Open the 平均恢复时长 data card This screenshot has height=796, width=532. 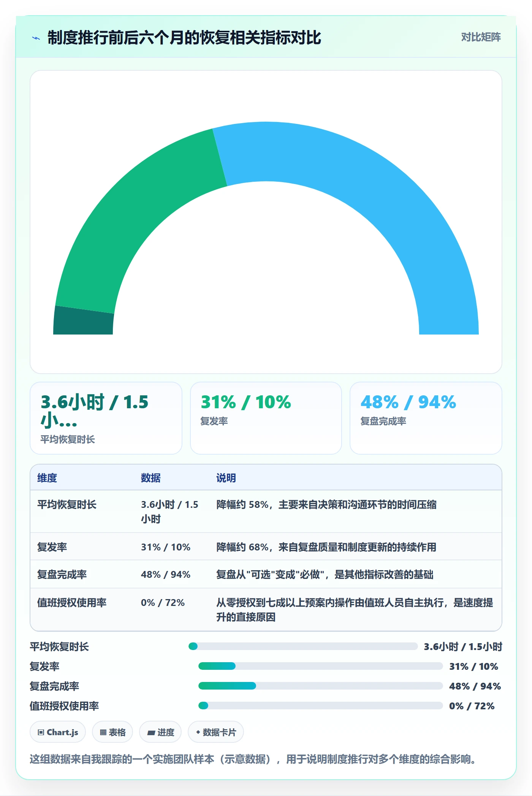pyautogui.click(x=106, y=418)
